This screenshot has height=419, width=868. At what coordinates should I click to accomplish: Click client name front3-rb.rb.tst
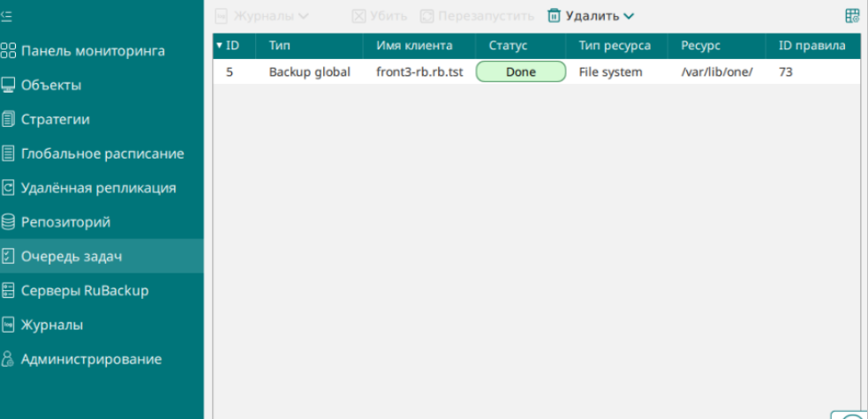419,71
